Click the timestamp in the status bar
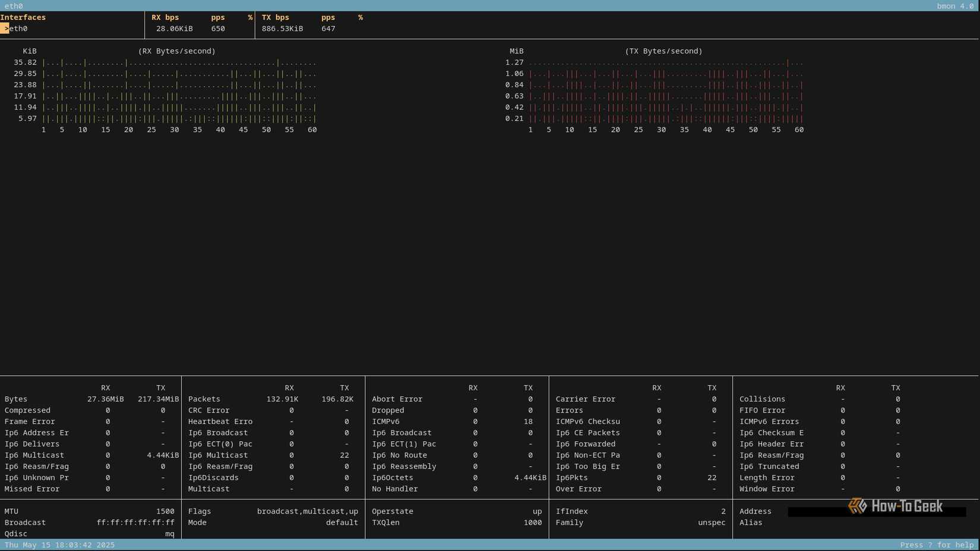The width and height of the screenshot is (980, 551). [59, 544]
